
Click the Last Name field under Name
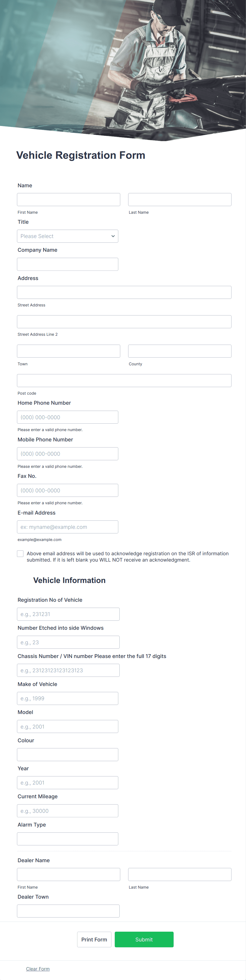(179, 199)
